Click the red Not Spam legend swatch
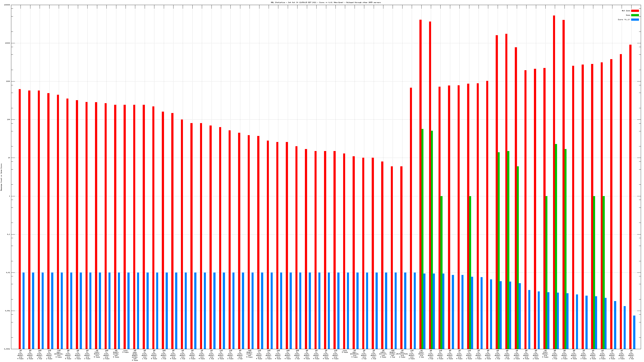 [635, 11]
